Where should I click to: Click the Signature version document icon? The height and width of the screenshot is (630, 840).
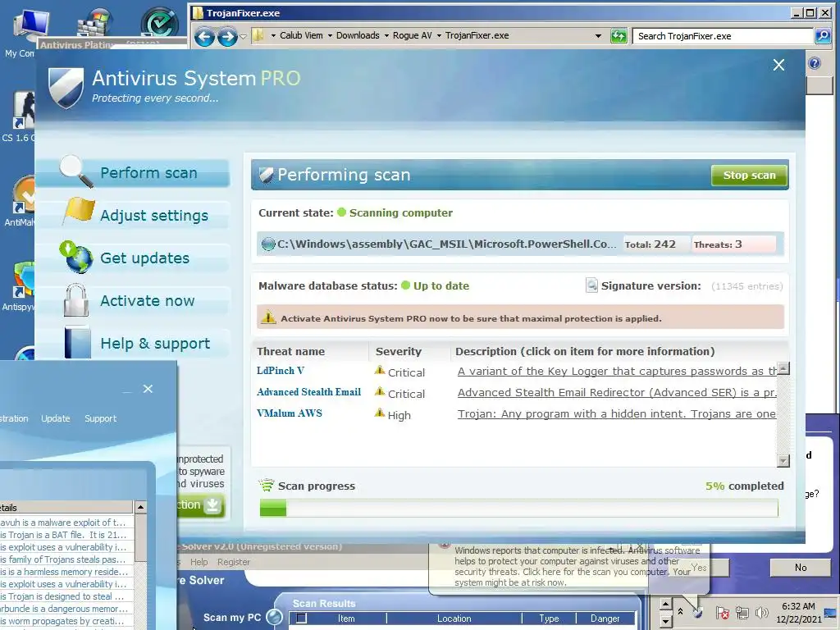pos(591,285)
